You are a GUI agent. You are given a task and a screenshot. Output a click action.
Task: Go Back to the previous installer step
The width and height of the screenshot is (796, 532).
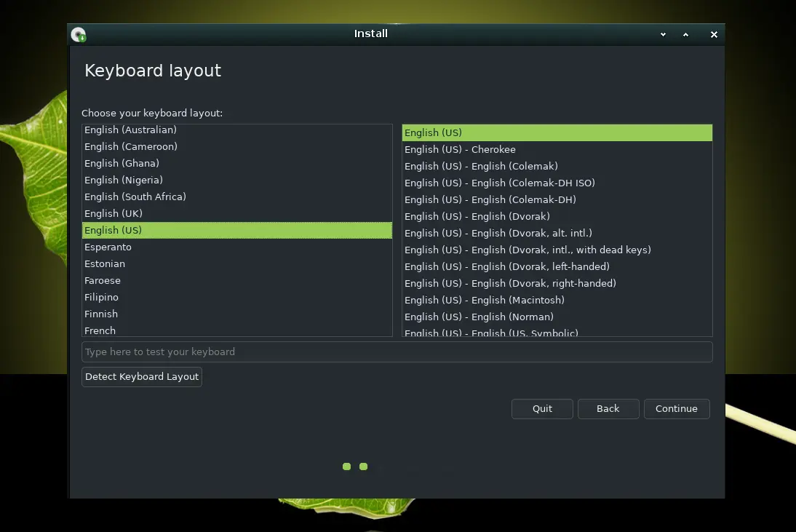pos(608,408)
